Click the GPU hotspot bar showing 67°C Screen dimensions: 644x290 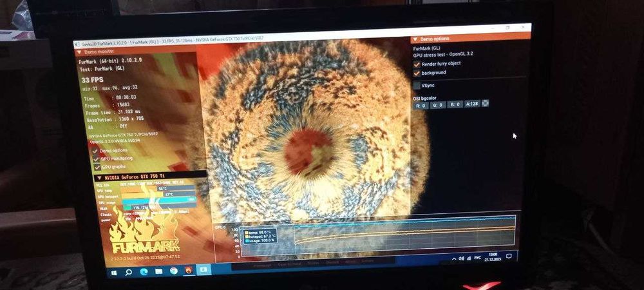pyautogui.click(x=158, y=194)
